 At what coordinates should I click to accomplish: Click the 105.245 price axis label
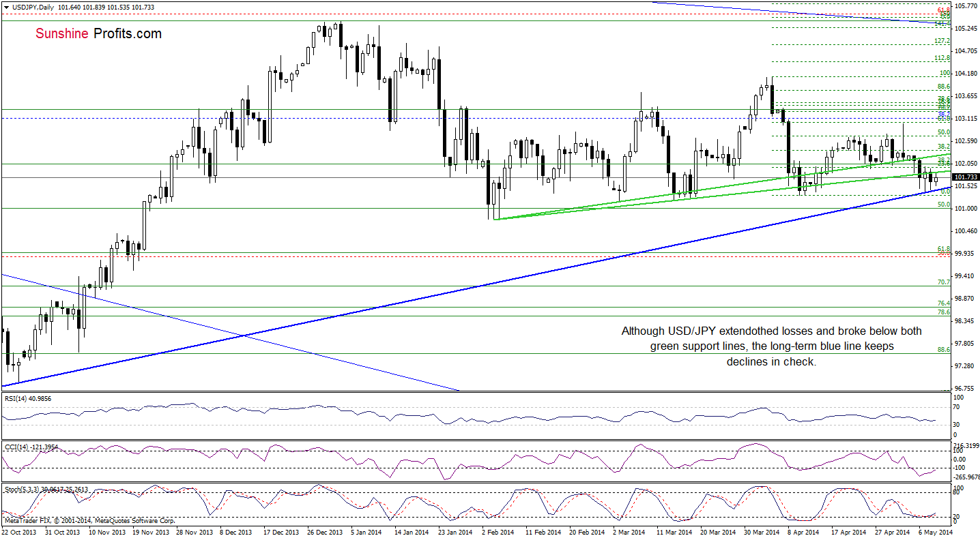point(966,29)
